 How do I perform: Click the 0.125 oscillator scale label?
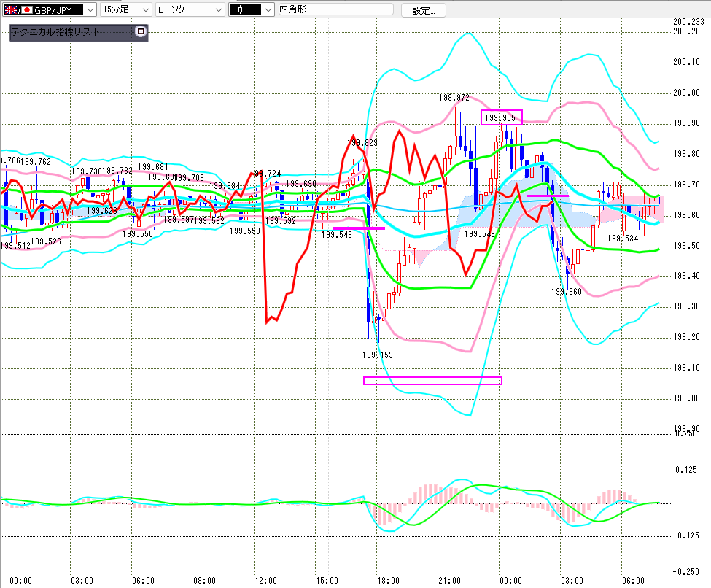click(x=687, y=470)
